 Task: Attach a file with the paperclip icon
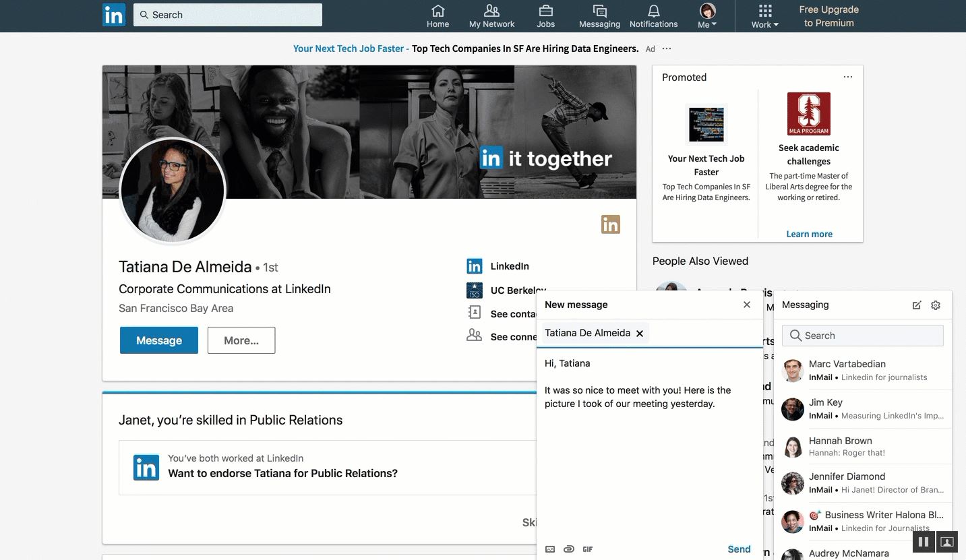pyautogui.click(x=569, y=549)
